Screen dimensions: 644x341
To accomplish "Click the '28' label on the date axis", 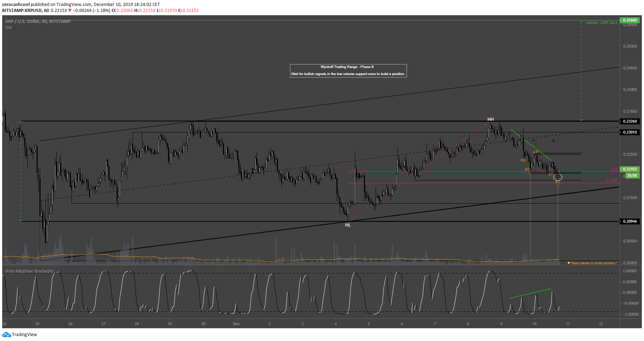I will click(137, 324).
